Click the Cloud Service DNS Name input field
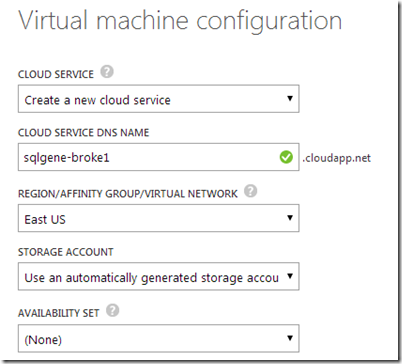The width and height of the screenshot is (402, 364). coord(159,157)
